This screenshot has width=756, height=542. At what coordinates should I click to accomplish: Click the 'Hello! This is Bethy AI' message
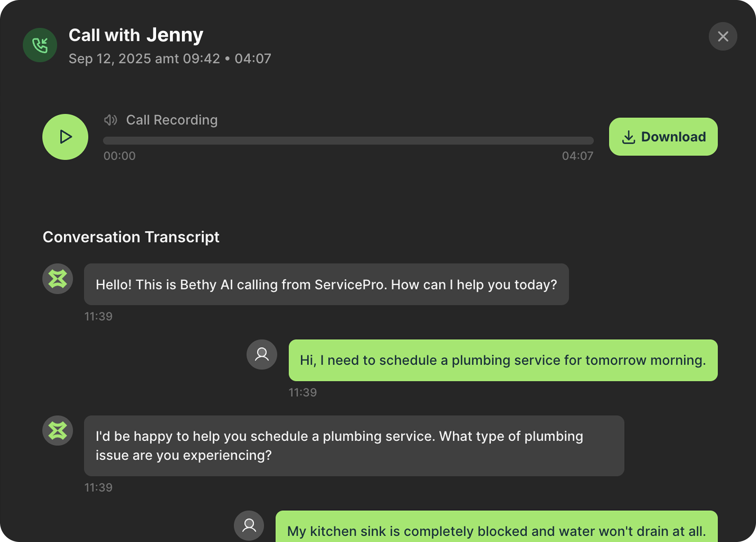pyautogui.click(x=326, y=285)
